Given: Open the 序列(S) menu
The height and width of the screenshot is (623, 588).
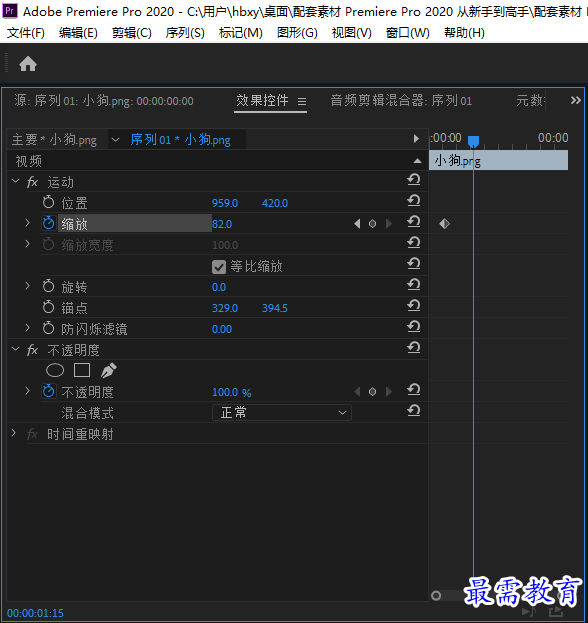Looking at the screenshot, I should pyautogui.click(x=185, y=33).
